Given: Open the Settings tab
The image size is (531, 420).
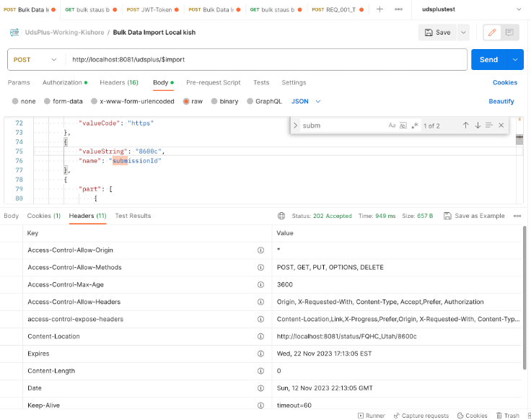Looking at the screenshot, I should 294,83.
